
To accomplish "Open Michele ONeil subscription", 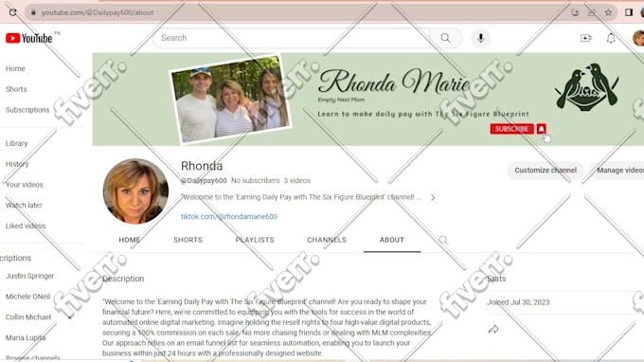I will pyautogui.click(x=27, y=297).
